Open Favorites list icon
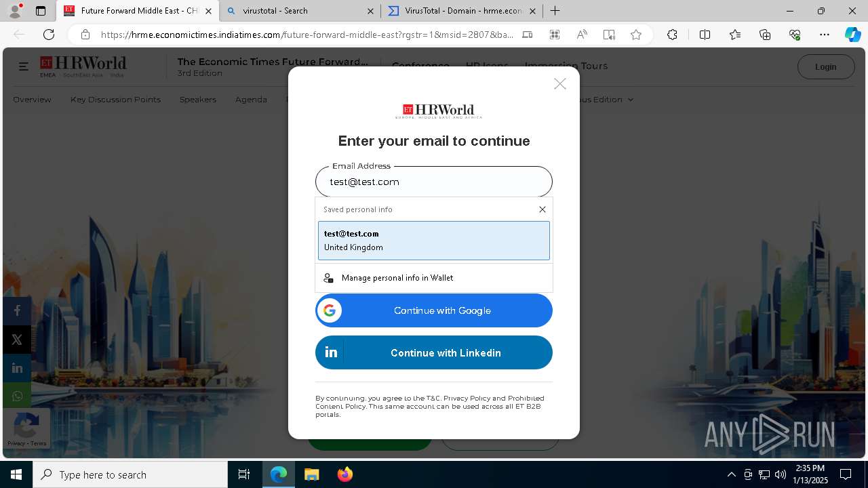Screen dimensions: 868x488 tap(735, 35)
